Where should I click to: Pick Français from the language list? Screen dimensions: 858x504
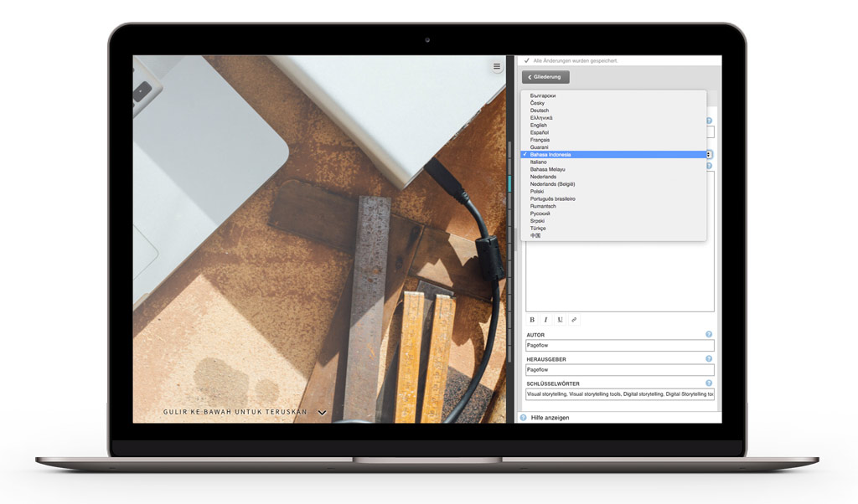click(x=540, y=140)
